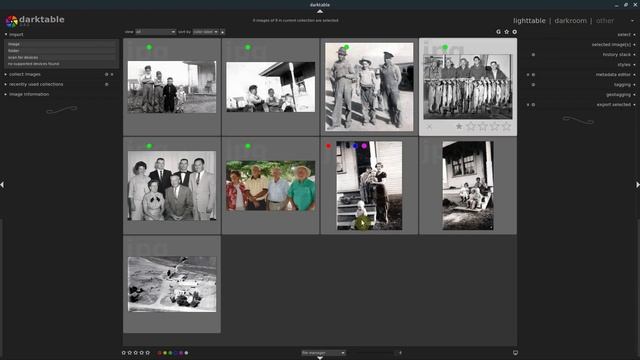Click fifth star in bottom rating toolbar
This screenshot has height=360, width=640.
point(148,353)
